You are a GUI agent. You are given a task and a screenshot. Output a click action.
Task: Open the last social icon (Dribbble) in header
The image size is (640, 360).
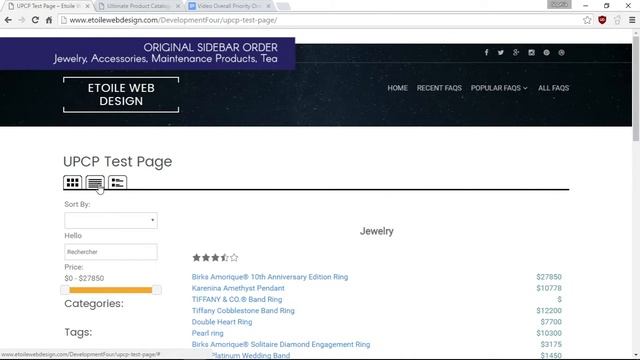coord(561,53)
